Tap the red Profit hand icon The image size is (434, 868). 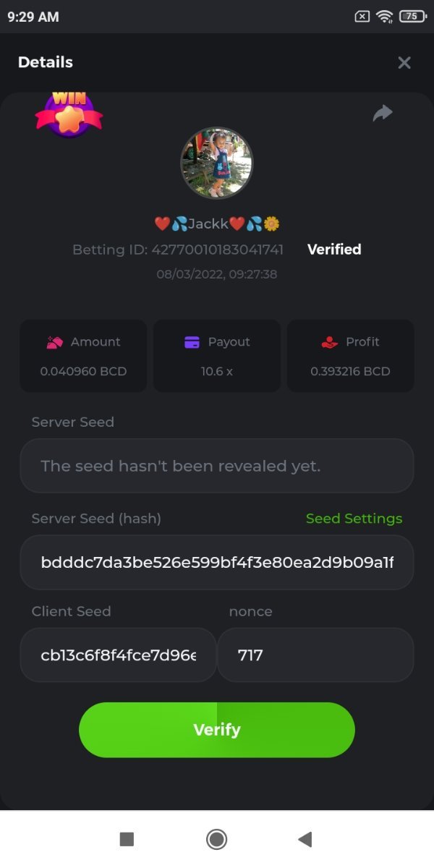(329, 342)
